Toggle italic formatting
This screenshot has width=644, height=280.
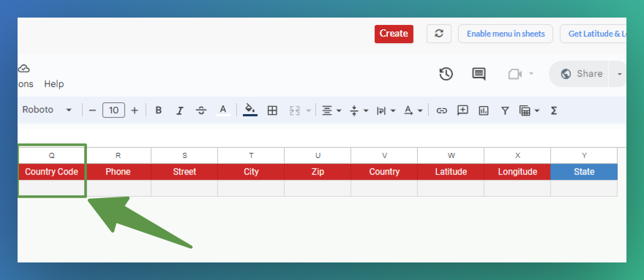tap(179, 110)
